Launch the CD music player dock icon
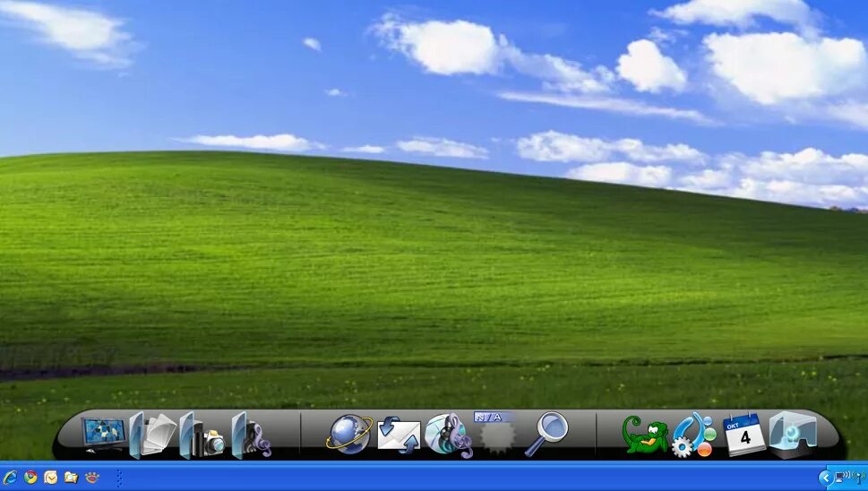 coord(449,435)
